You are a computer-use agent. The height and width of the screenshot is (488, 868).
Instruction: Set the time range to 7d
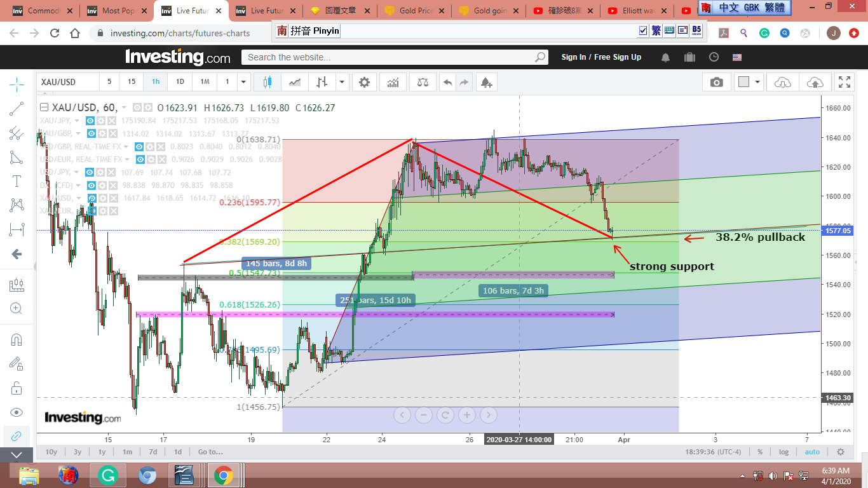(x=153, y=452)
